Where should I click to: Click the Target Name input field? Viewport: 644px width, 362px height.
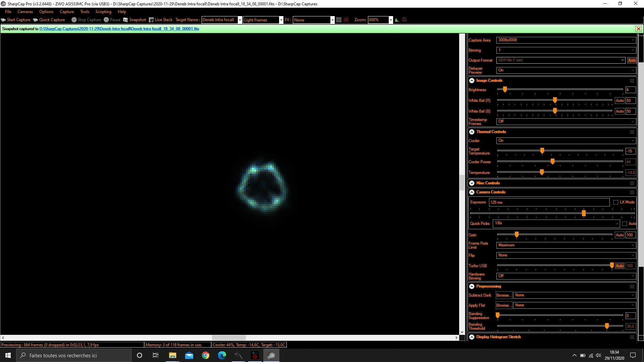click(220, 20)
